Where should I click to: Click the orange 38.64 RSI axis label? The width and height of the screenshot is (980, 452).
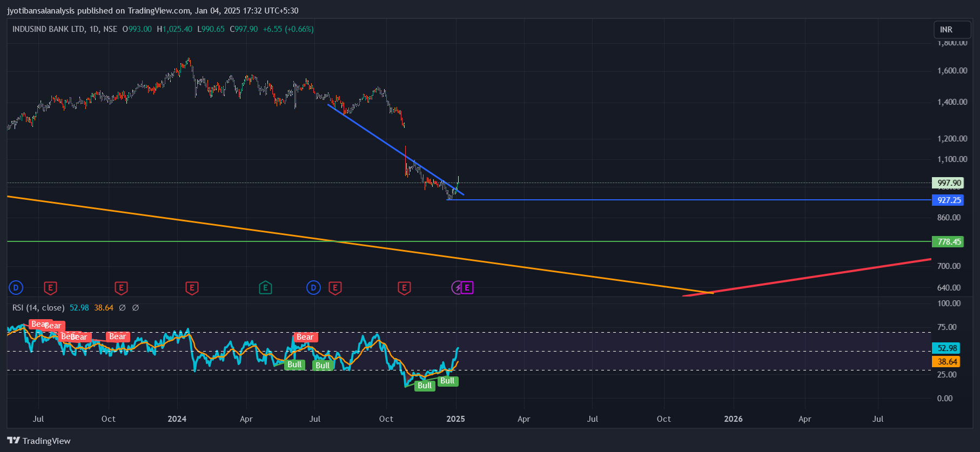coord(946,362)
